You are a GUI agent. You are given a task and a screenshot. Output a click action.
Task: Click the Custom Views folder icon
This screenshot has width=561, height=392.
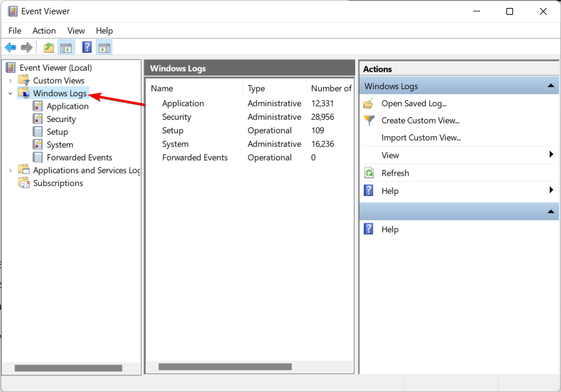pyautogui.click(x=24, y=80)
